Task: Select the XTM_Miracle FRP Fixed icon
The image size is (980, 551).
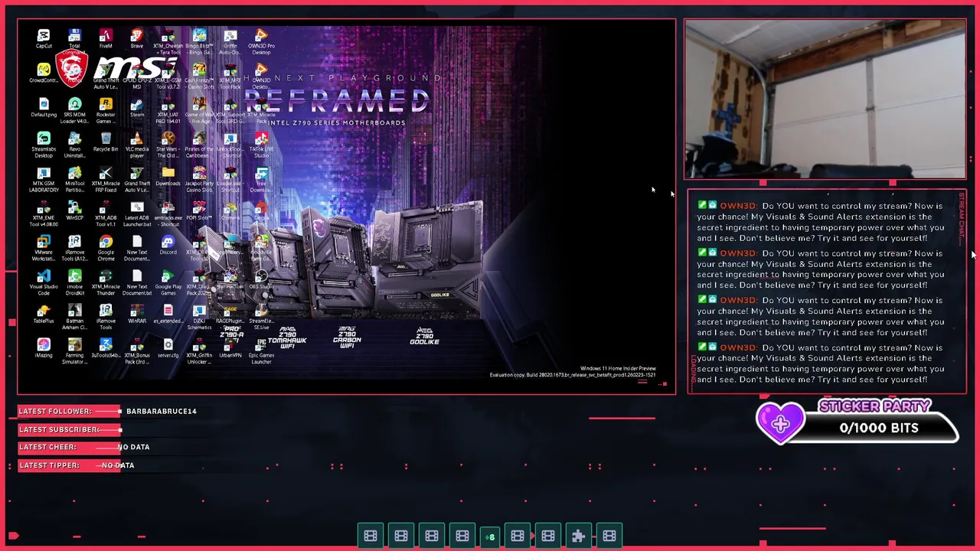Action: tap(106, 180)
